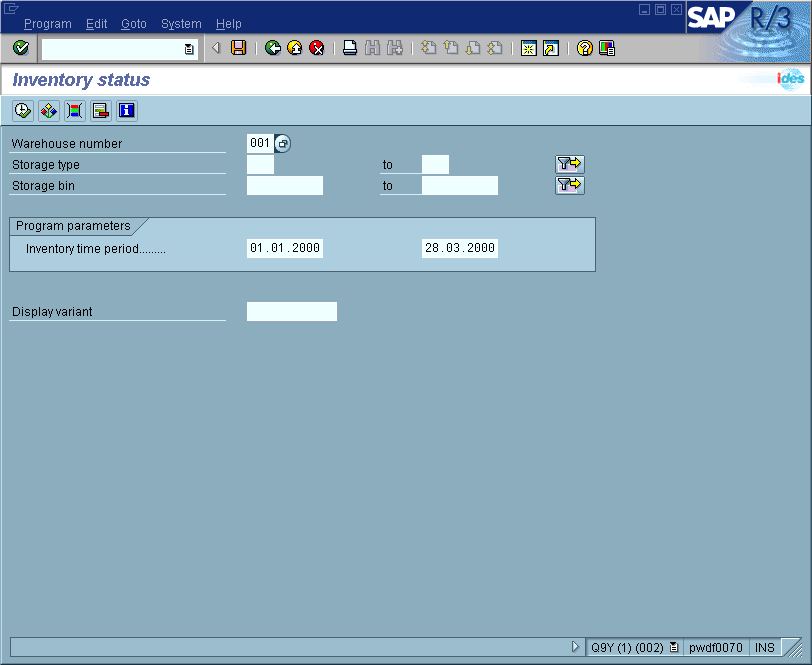Image resolution: width=812 pixels, height=665 pixels.
Task: Click the green Back arrow icon
Action: click(x=273, y=48)
